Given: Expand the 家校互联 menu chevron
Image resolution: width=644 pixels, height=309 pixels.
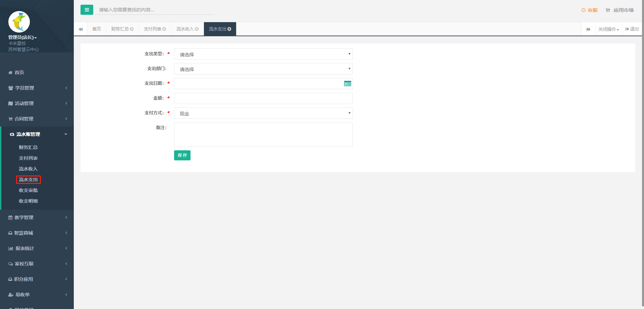Looking at the screenshot, I should coord(66,264).
